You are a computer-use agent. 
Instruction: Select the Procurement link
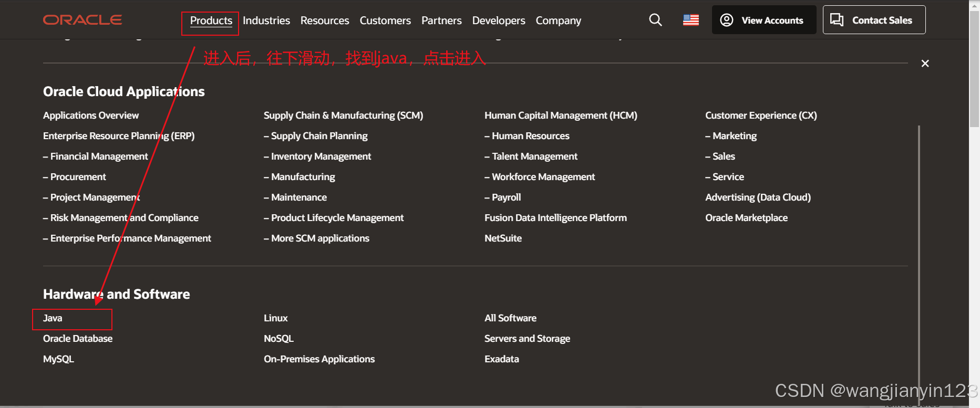click(x=75, y=177)
